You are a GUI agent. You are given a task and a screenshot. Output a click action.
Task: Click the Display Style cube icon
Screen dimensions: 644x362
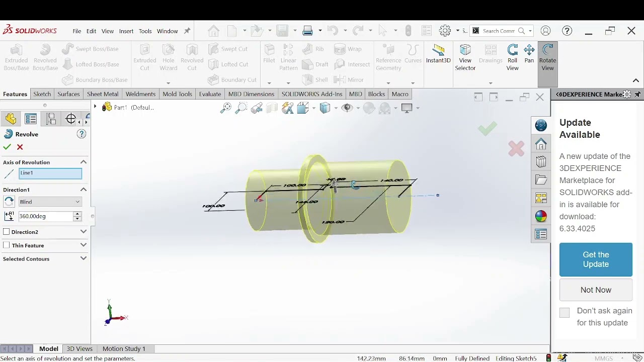click(x=325, y=108)
